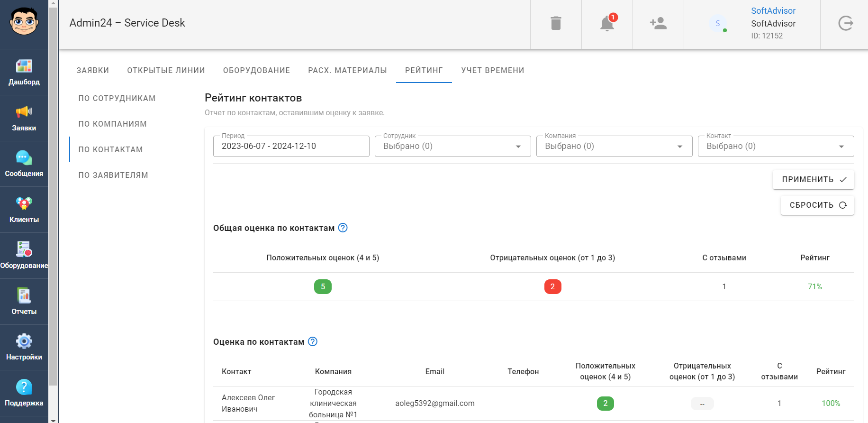Expand the Компания dropdown

point(614,146)
